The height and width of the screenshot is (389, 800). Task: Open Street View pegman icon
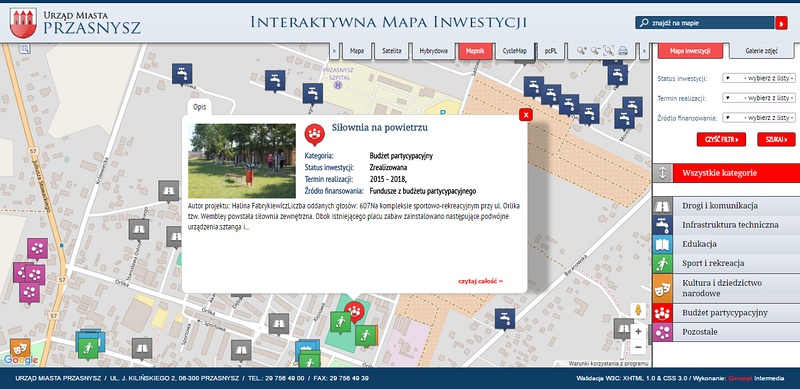[x=638, y=310]
